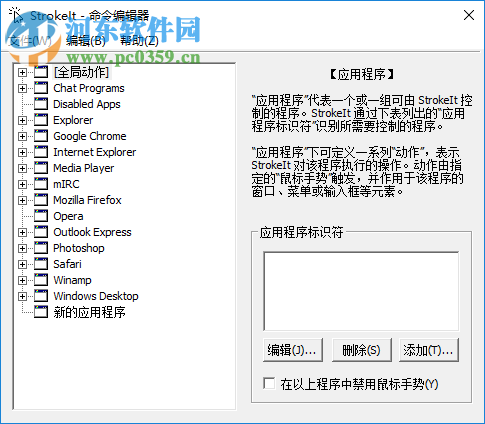Image resolution: width=485 pixels, height=424 pixels.
Task: Click the window icon beside 新的应用程序
Action: tap(41, 312)
